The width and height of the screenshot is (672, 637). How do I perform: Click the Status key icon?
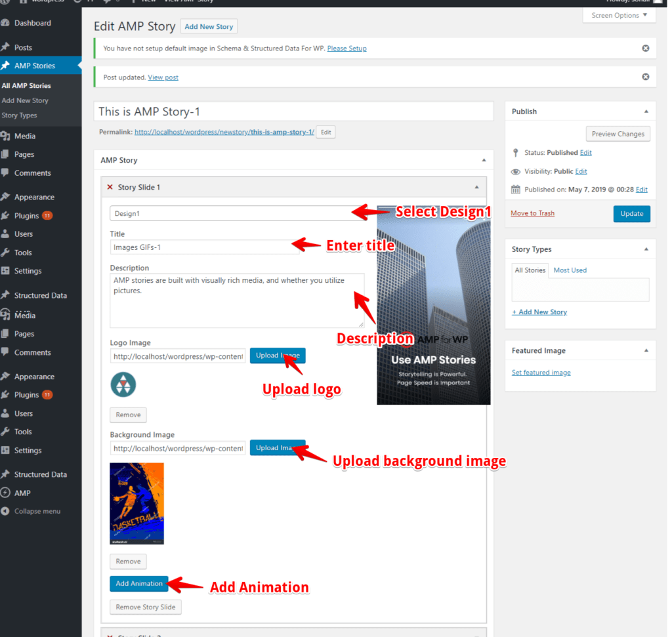(x=516, y=152)
